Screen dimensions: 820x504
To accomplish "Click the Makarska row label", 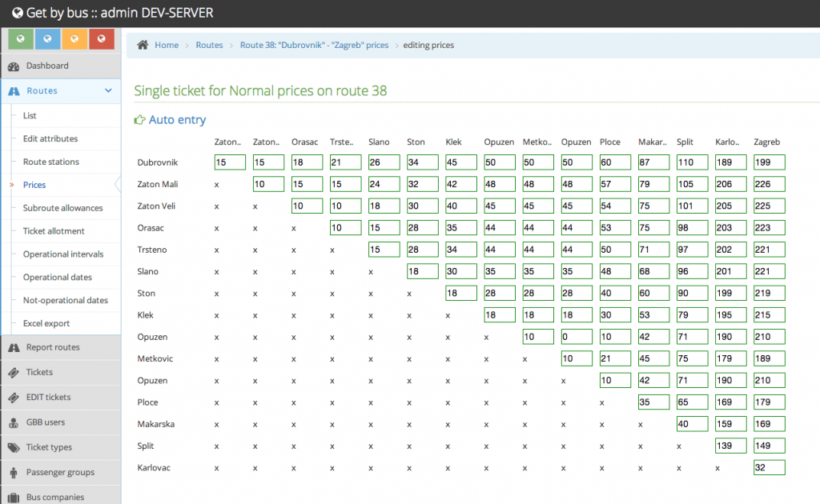I will (x=156, y=424).
